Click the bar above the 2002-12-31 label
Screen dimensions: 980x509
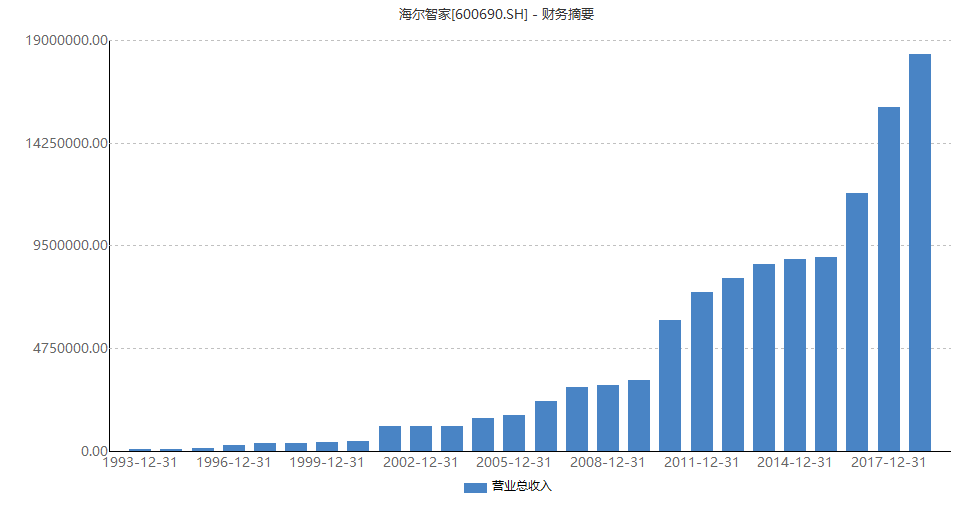pyautogui.click(x=421, y=439)
